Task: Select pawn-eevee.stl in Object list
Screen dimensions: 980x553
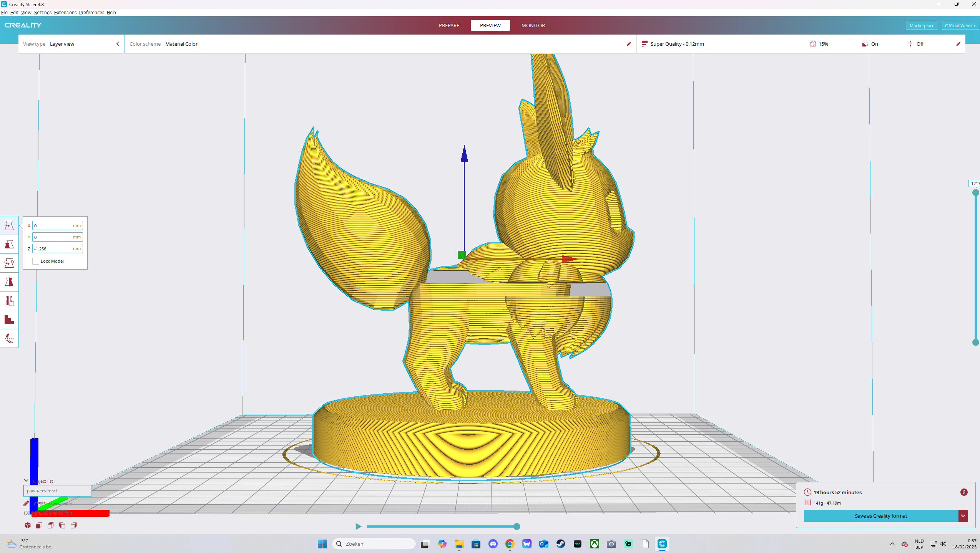Action: point(58,491)
